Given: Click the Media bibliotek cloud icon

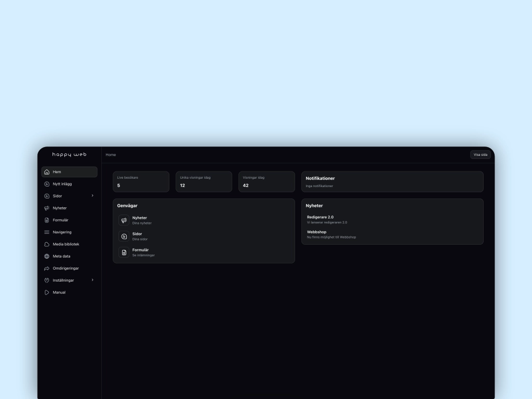Looking at the screenshot, I should pyautogui.click(x=47, y=244).
